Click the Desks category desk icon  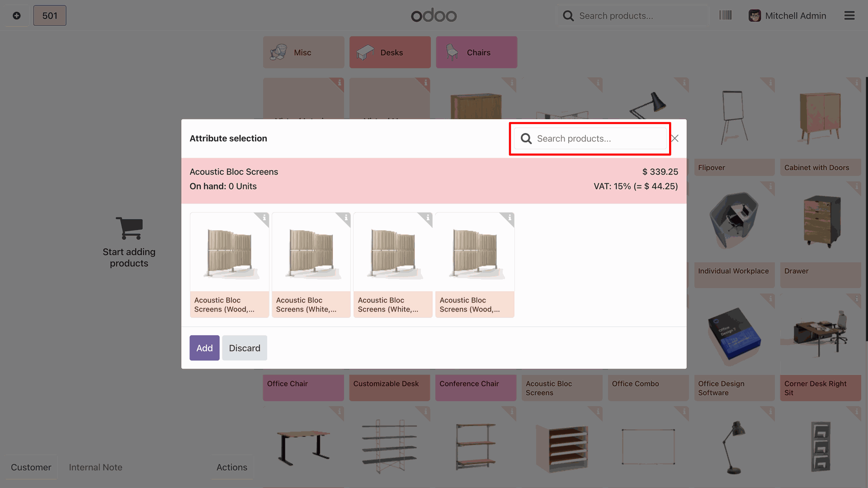(365, 52)
